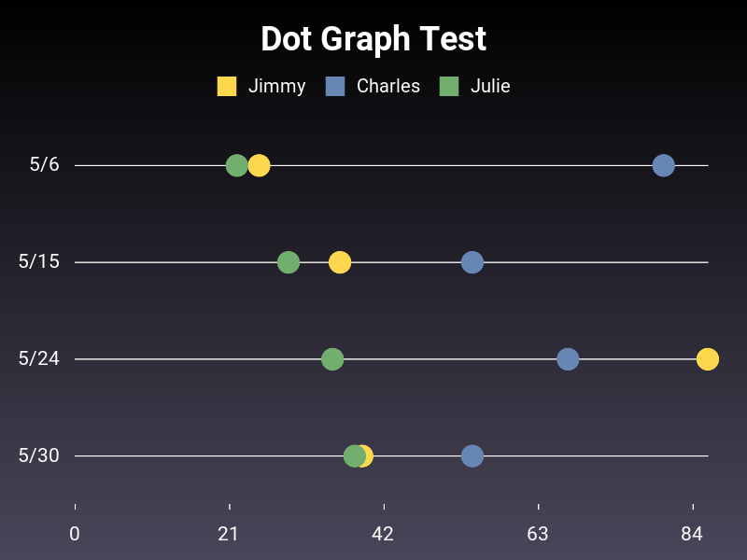Image resolution: width=747 pixels, height=560 pixels.
Task: Click Charles's blue dot on the 5/30 row
Action: tap(472, 456)
